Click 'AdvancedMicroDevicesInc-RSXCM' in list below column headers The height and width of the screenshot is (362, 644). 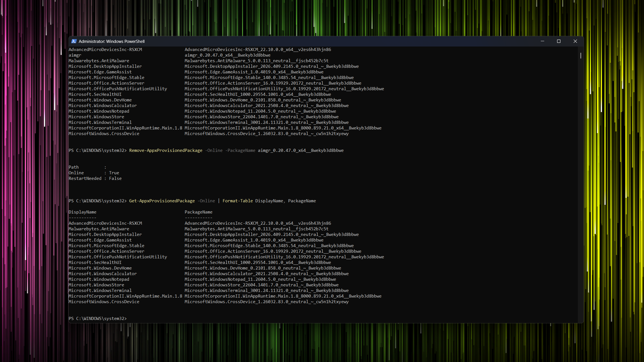(x=105, y=223)
